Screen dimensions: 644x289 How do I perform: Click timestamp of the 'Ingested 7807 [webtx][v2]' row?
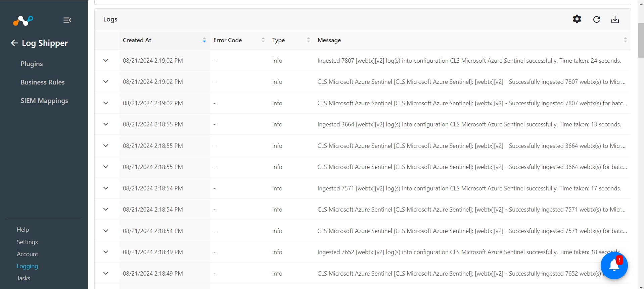pos(153,61)
